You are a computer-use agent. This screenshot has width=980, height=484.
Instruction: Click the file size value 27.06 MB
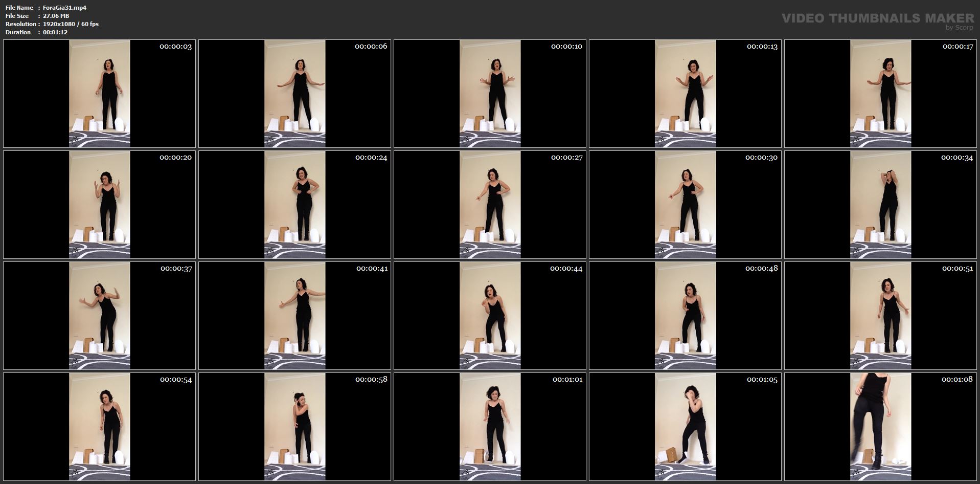[x=56, y=16]
